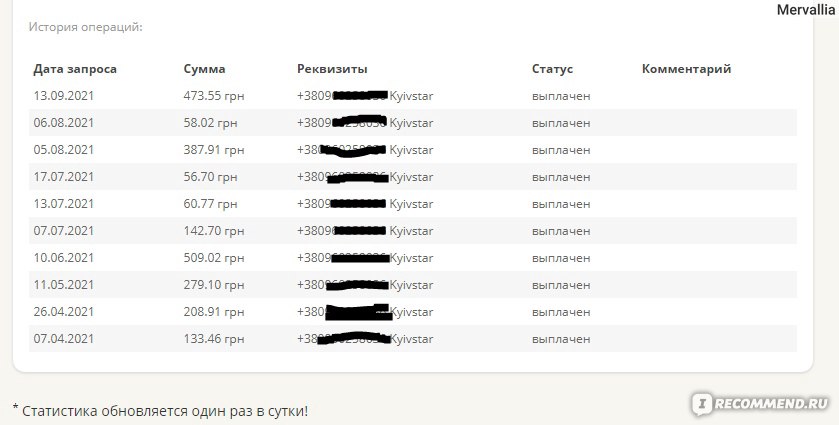Screen dimensions: 839x425
Task: Click the 56.70 грн amount cell
Action: coord(210,177)
